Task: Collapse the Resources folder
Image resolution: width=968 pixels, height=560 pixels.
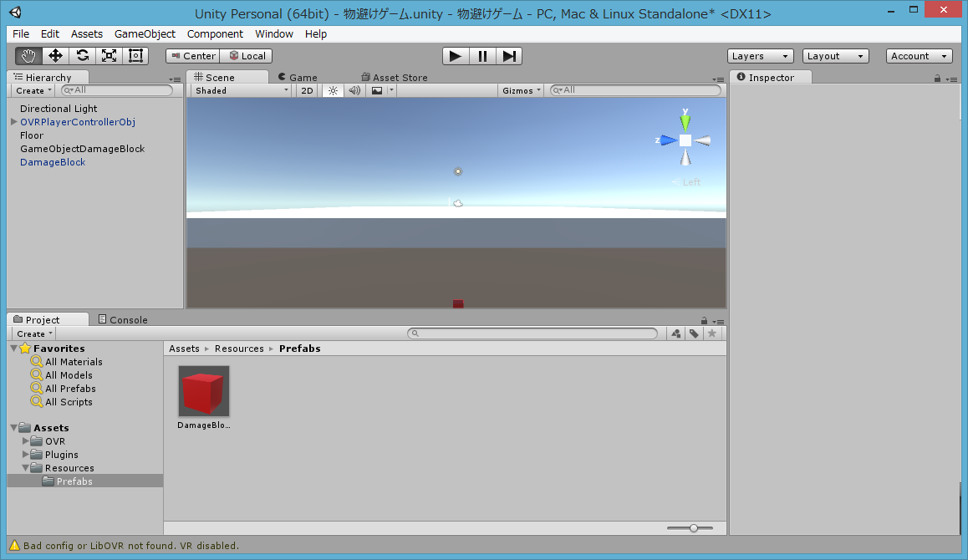Action: pos(25,468)
